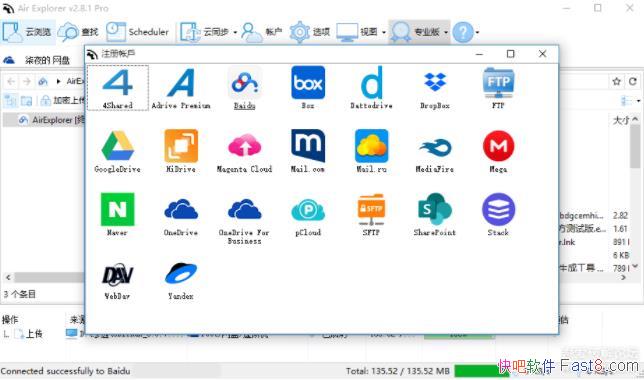This screenshot has height=380, width=644.
Task: Go back with the navigation arrow
Action: [x=11, y=81]
